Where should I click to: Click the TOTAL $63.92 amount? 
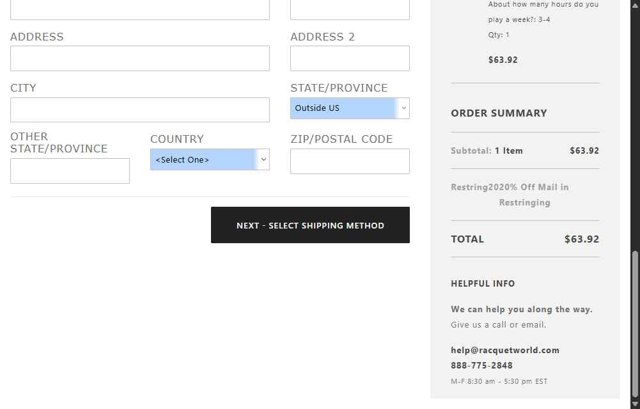pyautogui.click(x=582, y=239)
